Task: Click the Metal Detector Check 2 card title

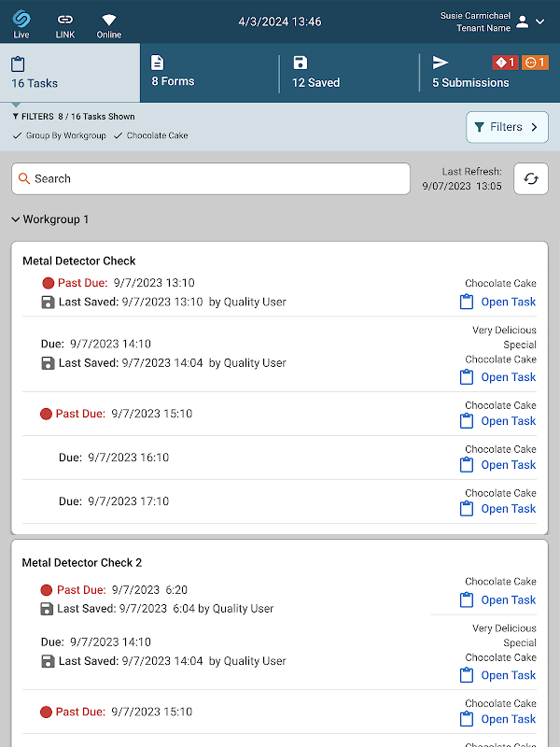Action: point(82,563)
